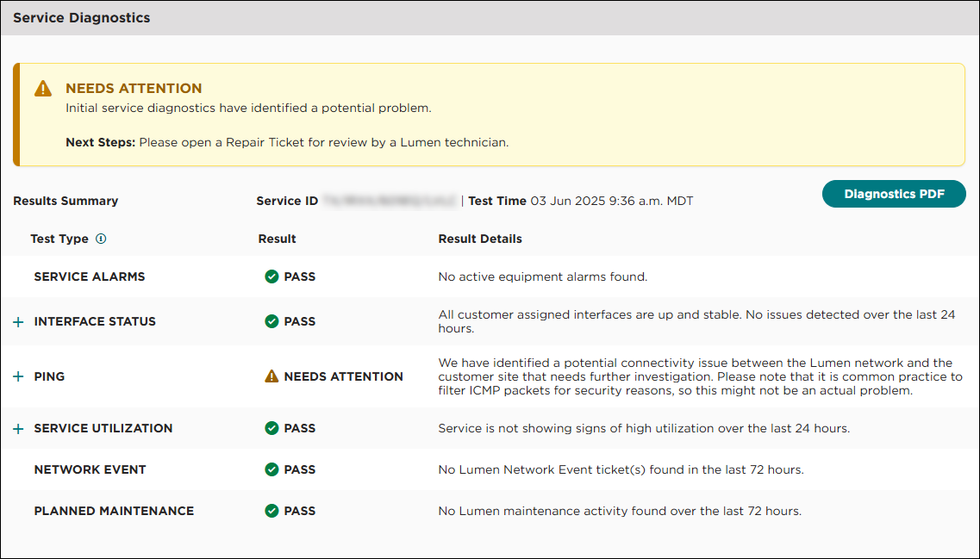Screen dimensions: 980x559
Task: Select the Planned Maintenance test label
Action: [114, 511]
